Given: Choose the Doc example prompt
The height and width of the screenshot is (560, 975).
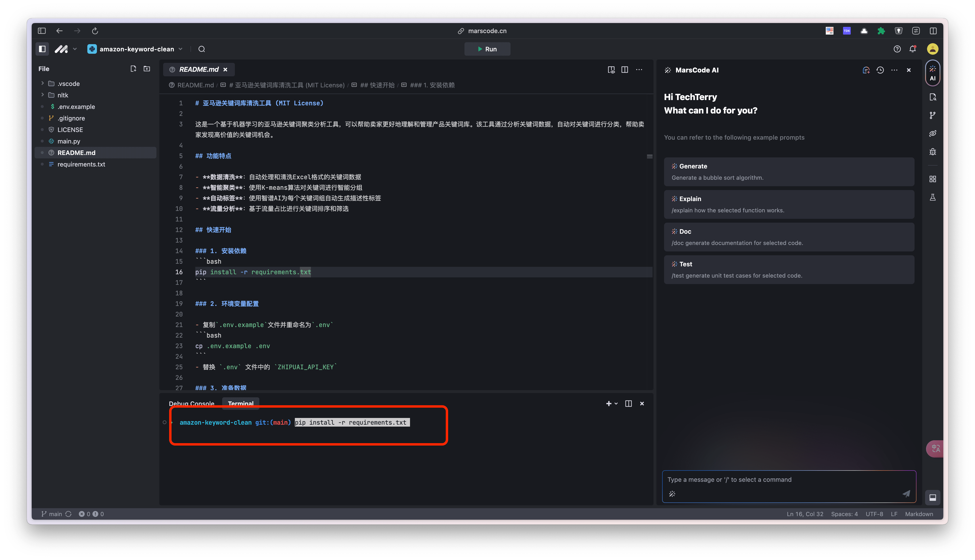Looking at the screenshot, I should (x=789, y=237).
